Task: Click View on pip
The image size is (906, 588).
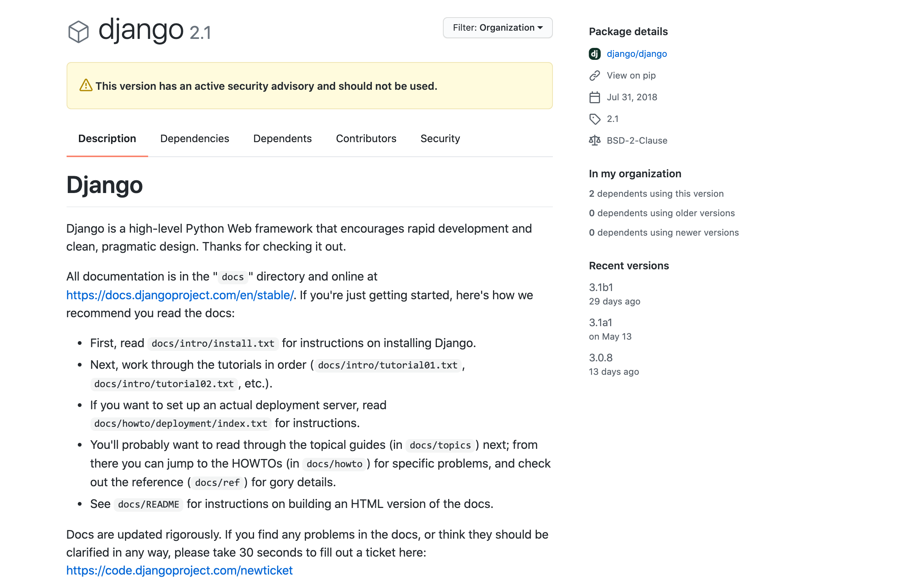Action: pos(631,75)
